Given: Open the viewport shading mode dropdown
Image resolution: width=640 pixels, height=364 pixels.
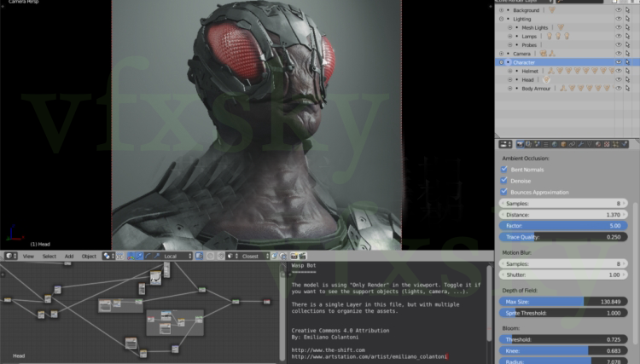Looking at the screenshot, I should pyautogui.click(x=107, y=256).
